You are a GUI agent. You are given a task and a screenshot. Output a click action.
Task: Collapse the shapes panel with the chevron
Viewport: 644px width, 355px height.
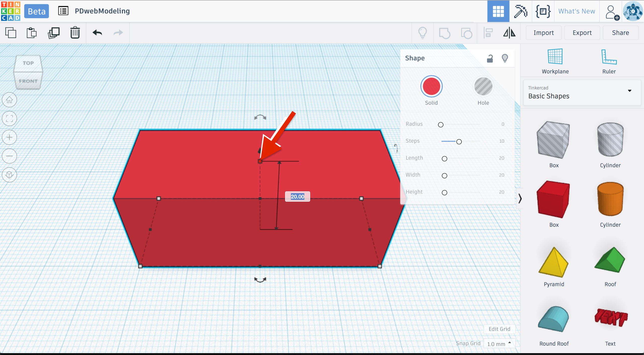coord(520,199)
